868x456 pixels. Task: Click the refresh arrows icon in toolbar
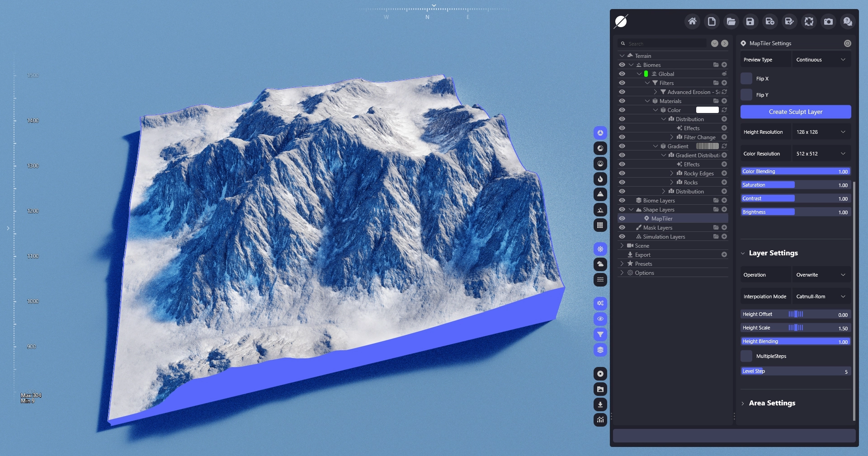point(809,21)
